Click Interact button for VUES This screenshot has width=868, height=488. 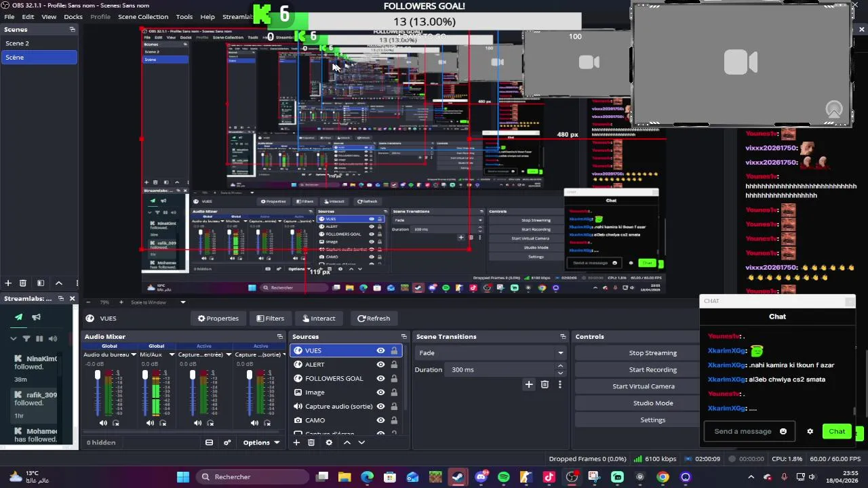click(318, 318)
